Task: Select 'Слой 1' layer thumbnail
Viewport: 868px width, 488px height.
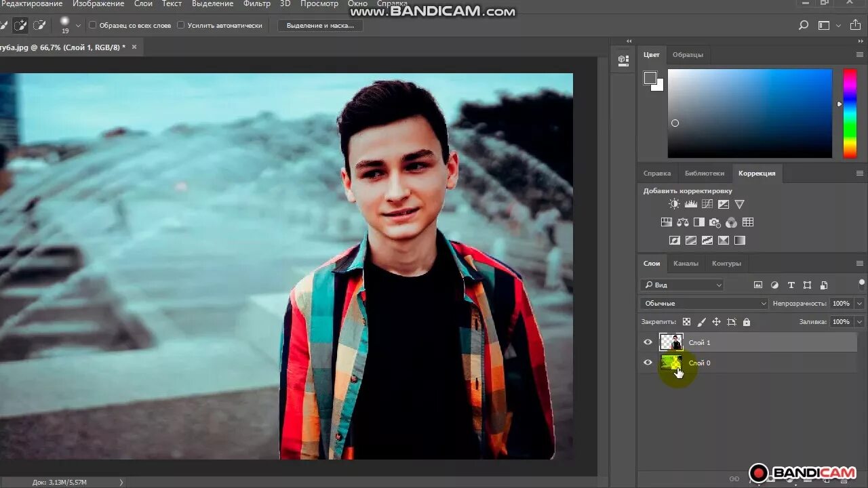Action: [x=671, y=342]
